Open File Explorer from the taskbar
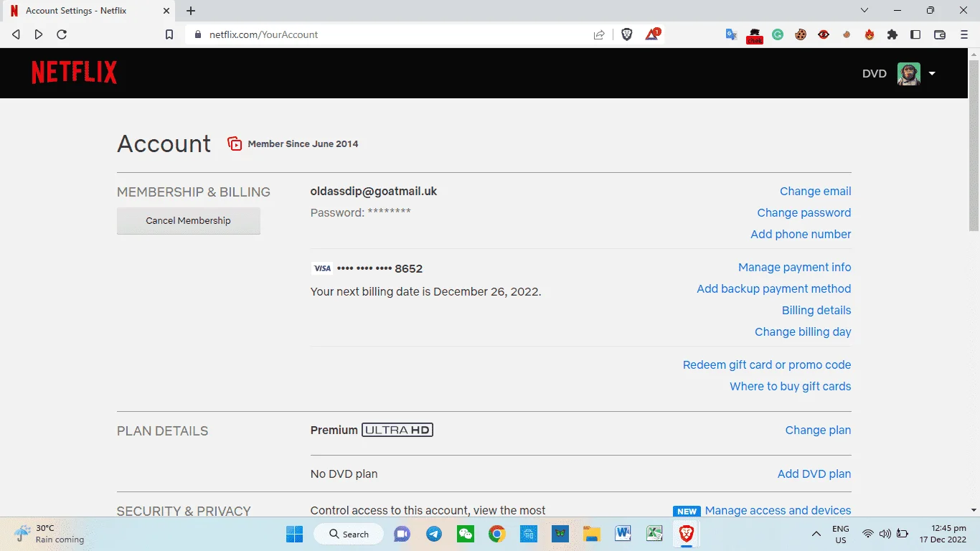 591,534
